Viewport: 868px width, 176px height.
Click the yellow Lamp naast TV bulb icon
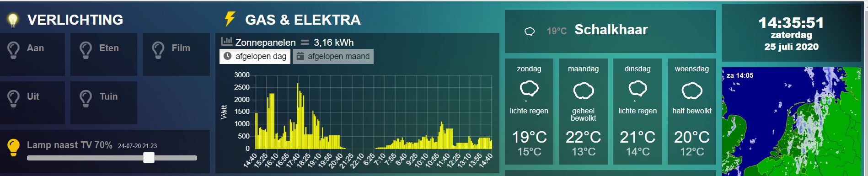[14, 147]
